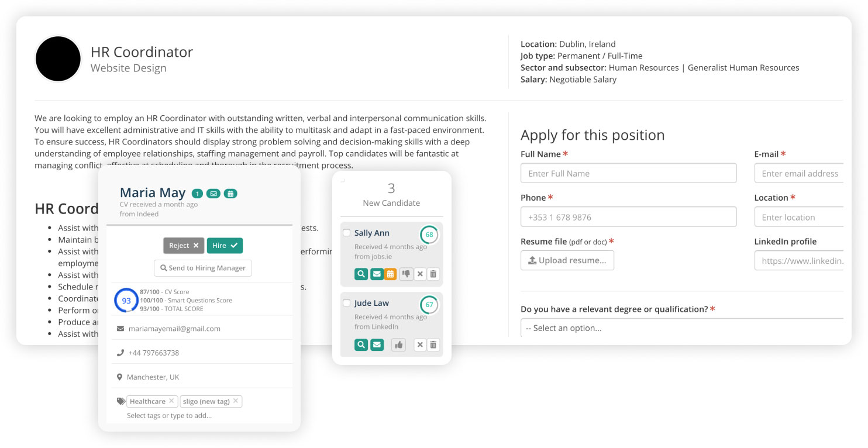This screenshot has width=868, height=448.
Task: Click Send to Hiring Manager
Action: point(203,268)
